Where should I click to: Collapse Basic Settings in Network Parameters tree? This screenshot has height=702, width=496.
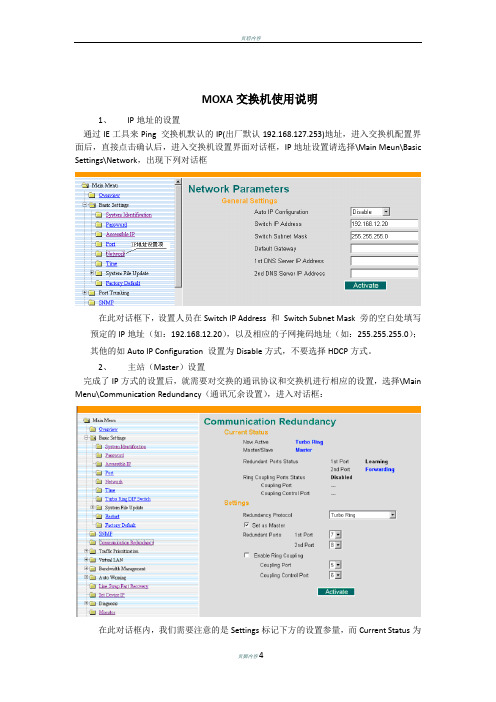coord(85,205)
